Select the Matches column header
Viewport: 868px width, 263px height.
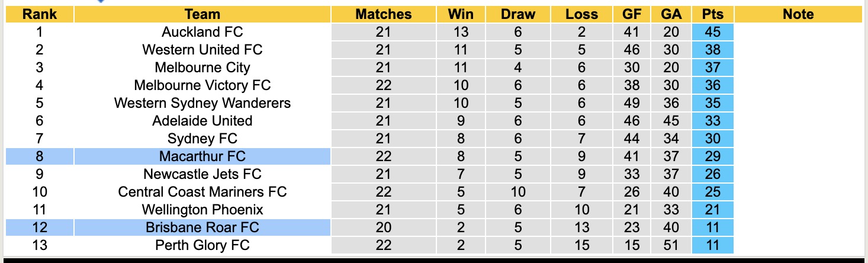pos(383,14)
